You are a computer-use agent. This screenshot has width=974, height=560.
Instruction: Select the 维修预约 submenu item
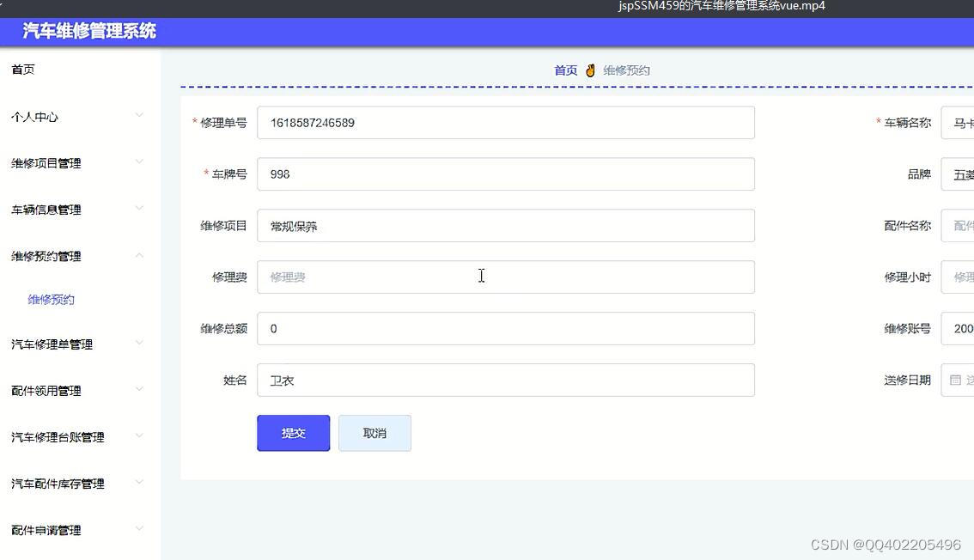tap(52, 300)
